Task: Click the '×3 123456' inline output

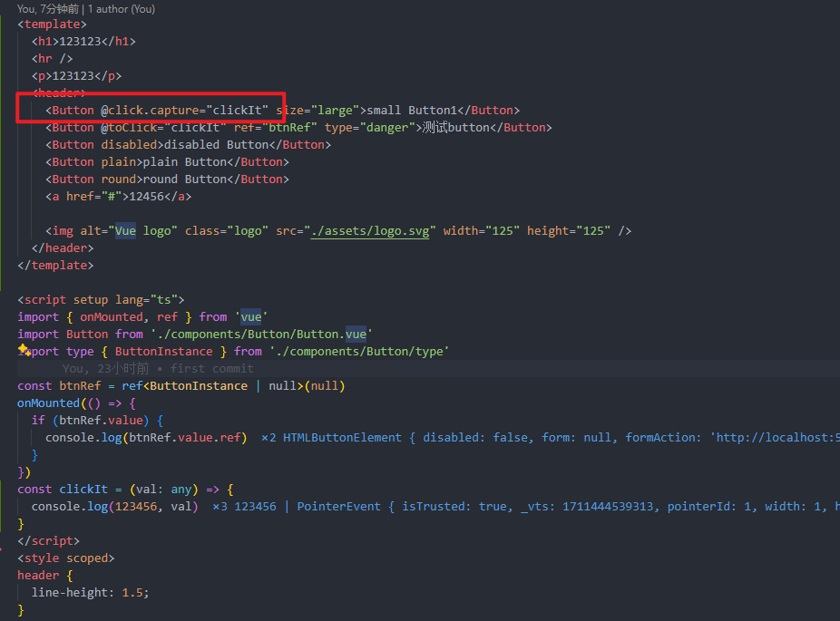Action: [x=244, y=507]
